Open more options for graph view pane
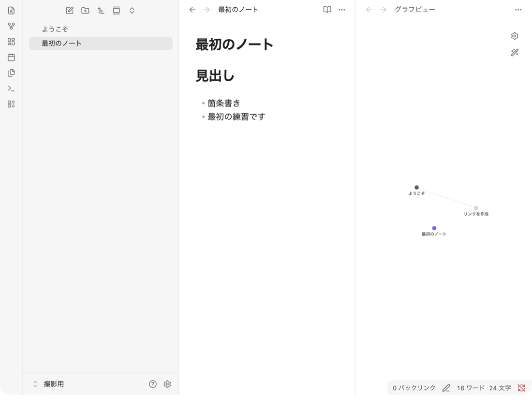This screenshot has width=532, height=400. (x=518, y=10)
